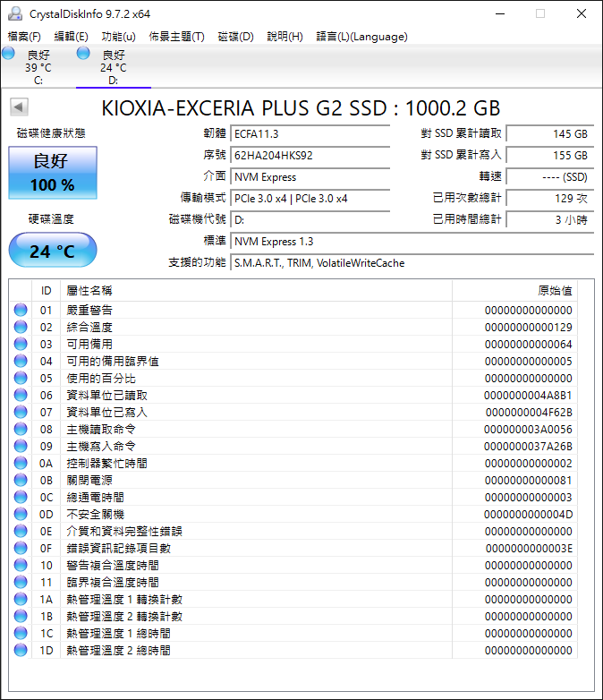
Task: Open the 編輯(E) menu
Action: tap(71, 37)
